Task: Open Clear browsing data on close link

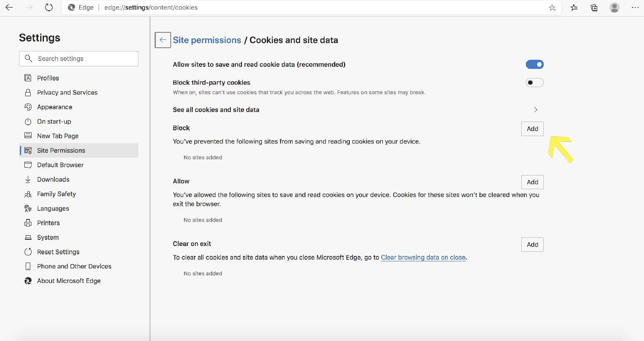Action: tap(423, 257)
